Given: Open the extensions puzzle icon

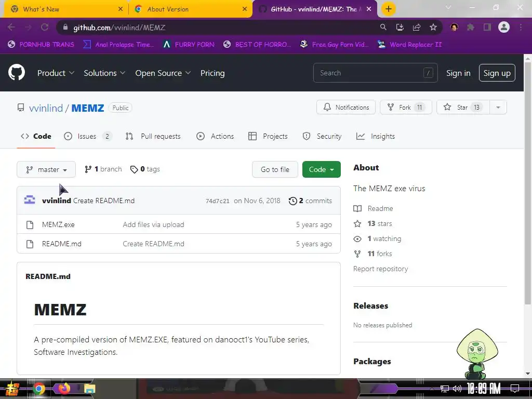Looking at the screenshot, I should [471, 27].
